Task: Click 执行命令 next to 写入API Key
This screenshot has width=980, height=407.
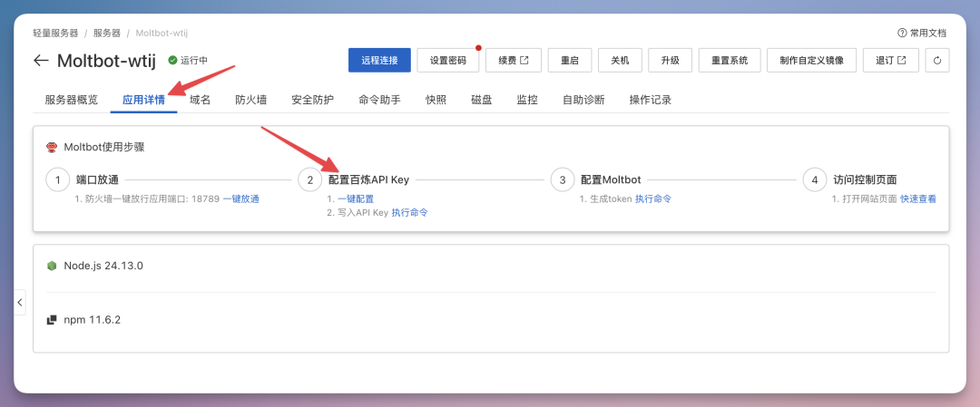Action: [409, 213]
